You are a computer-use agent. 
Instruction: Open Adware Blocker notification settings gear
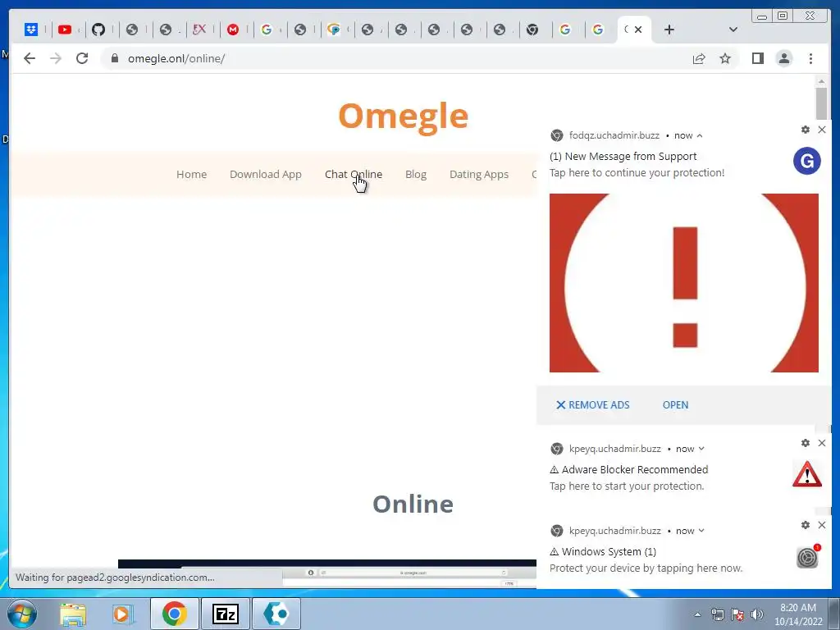click(x=806, y=443)
